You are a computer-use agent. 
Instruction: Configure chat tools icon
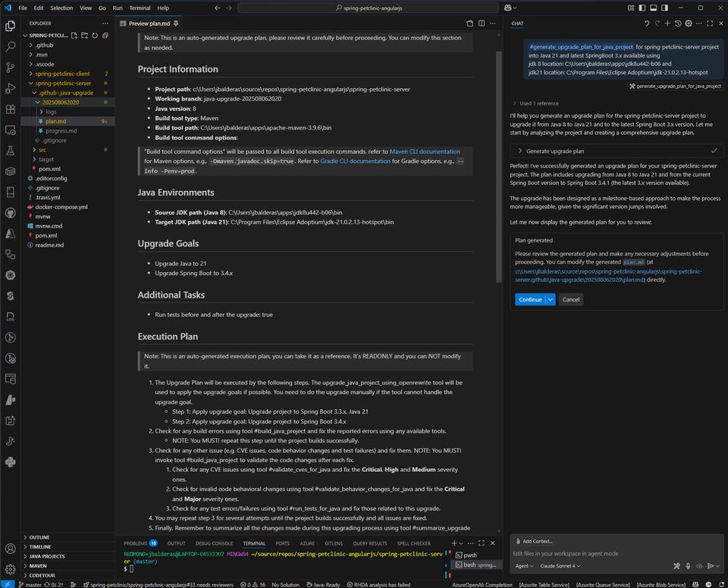677,566
